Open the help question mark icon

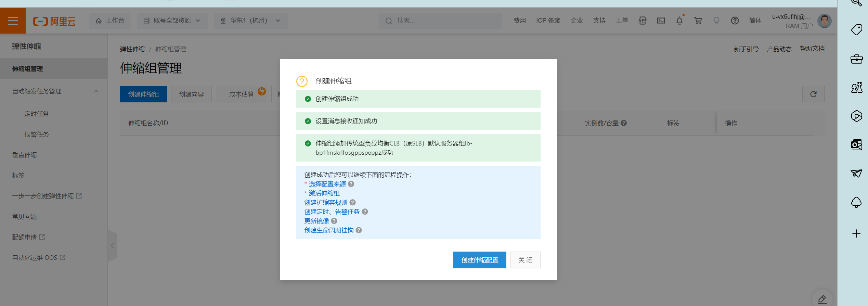[735, 21]
